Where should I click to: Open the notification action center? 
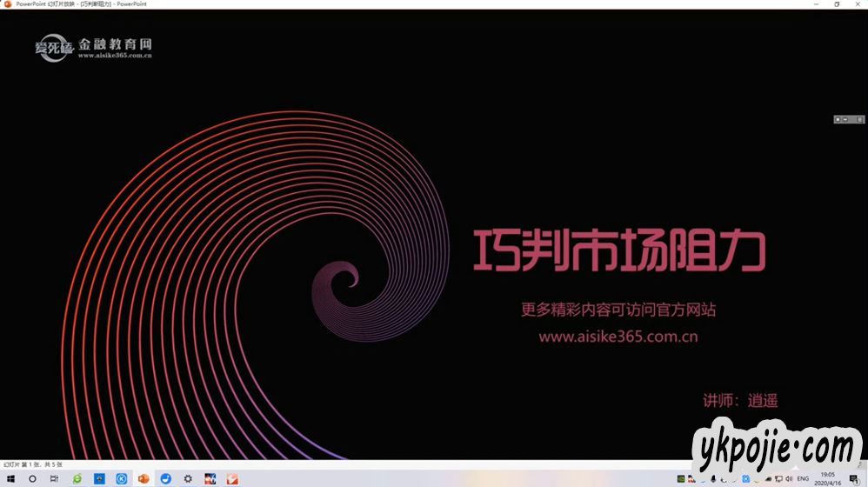(853, 478)
